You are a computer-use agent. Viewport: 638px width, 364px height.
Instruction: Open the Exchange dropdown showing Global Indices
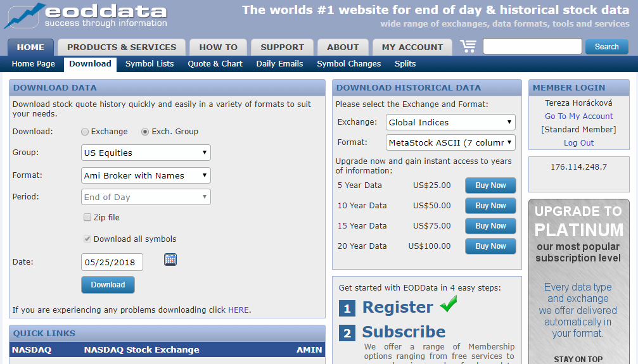(450, 122)
